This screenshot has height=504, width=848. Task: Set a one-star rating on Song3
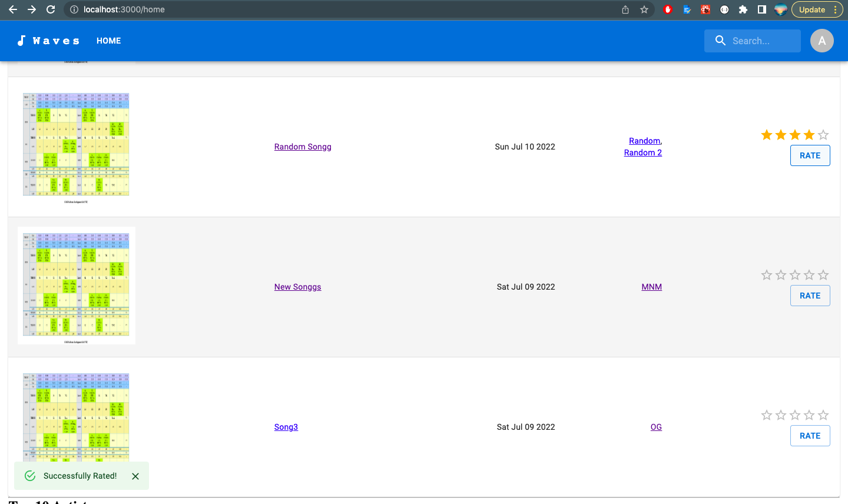point(766,415)
